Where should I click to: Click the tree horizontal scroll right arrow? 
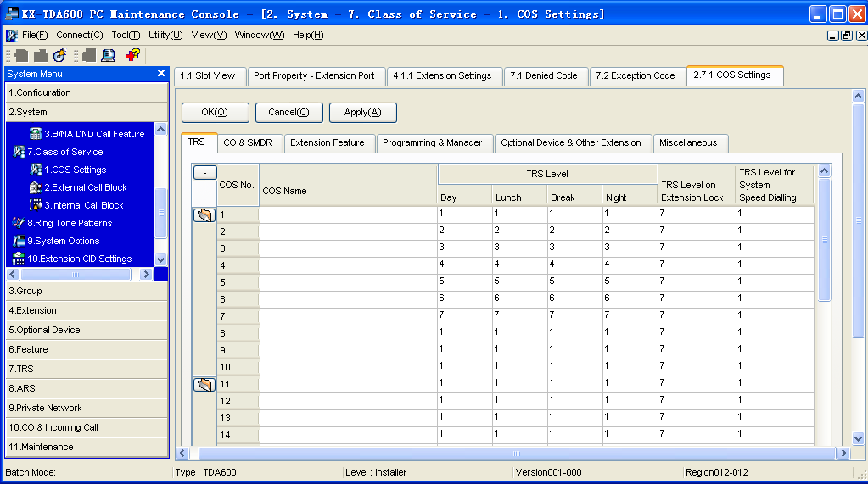(x=146, y=275)
